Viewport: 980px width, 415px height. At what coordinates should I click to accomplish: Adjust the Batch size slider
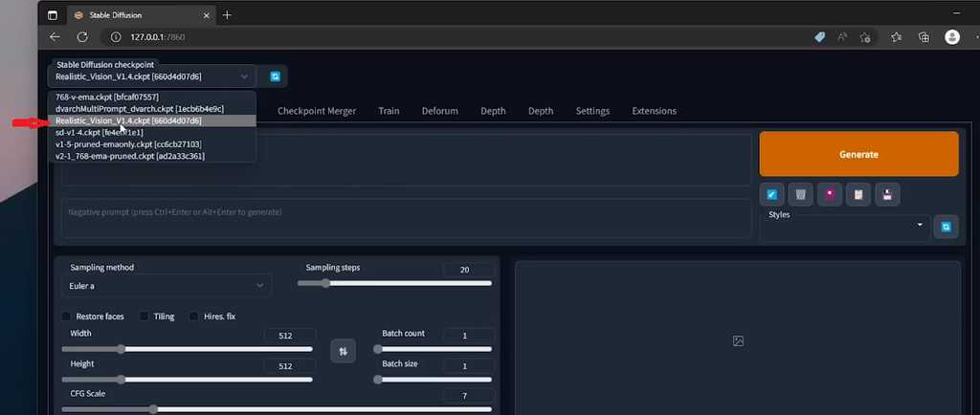point(433,380)
